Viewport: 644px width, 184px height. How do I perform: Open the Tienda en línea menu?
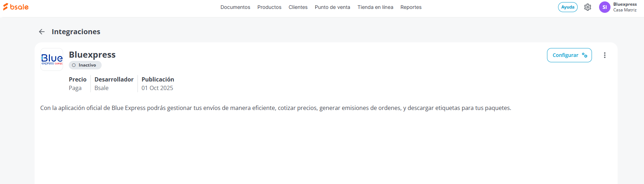375,7
